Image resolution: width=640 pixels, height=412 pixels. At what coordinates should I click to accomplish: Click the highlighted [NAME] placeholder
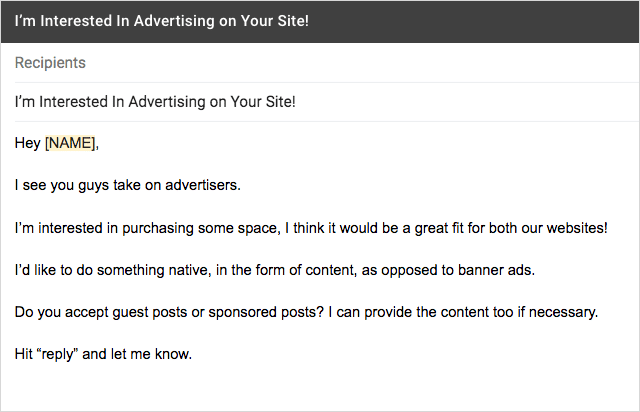coord(71,143)
